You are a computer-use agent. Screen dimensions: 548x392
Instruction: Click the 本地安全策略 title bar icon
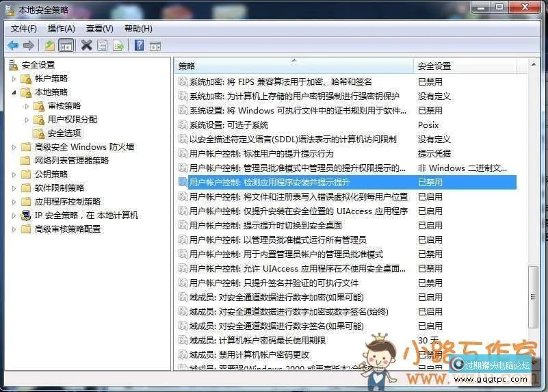pyautogui.click(x=10, y=10)
